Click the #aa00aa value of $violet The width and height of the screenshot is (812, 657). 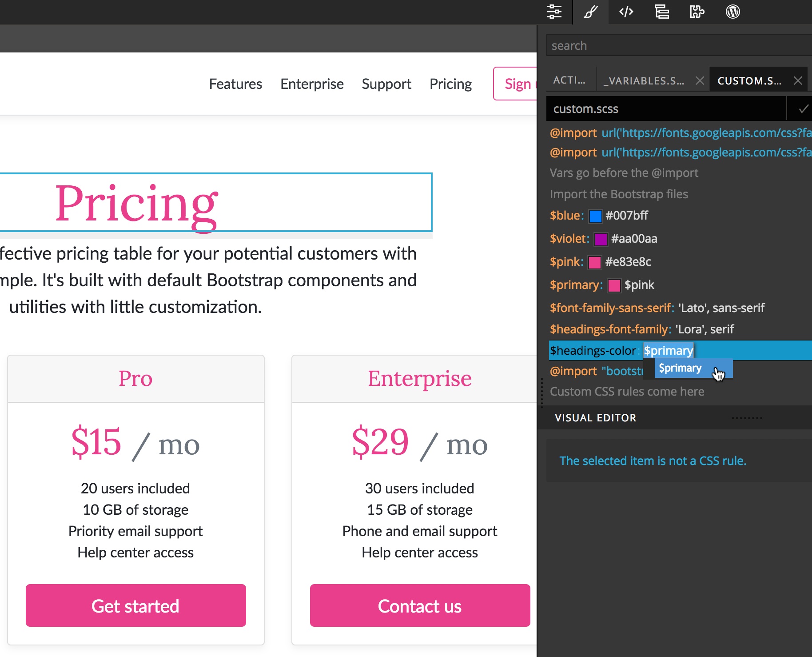634,238
